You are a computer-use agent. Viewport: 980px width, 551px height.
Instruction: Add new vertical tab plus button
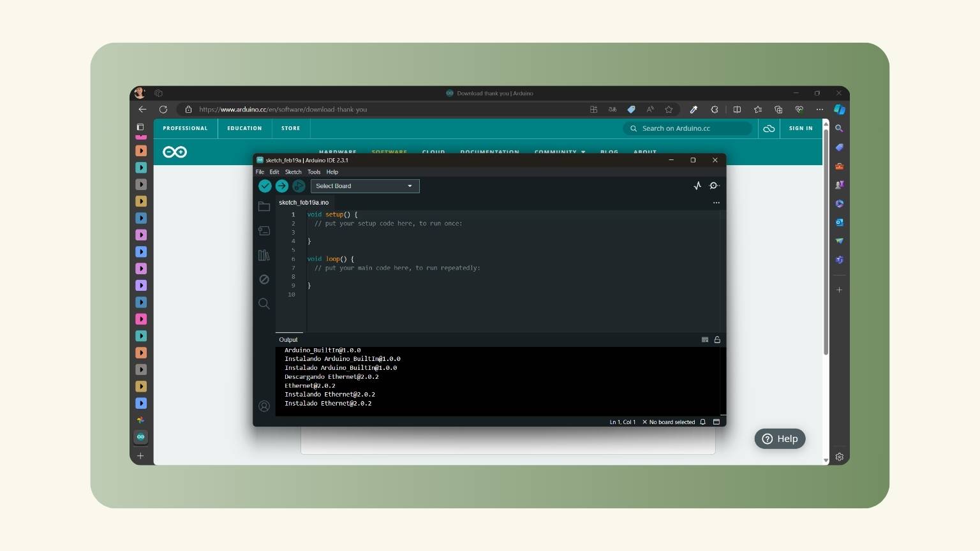pyautogui.click(x=140, y=455)
